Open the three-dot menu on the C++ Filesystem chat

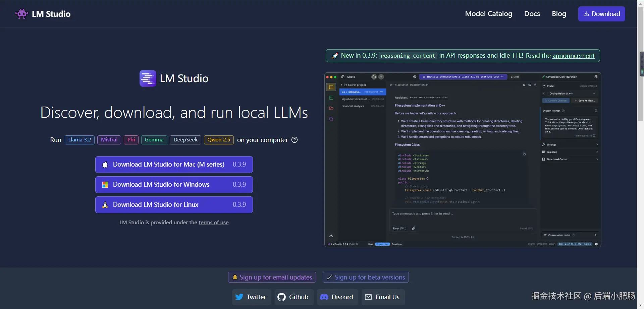point(381,92)
